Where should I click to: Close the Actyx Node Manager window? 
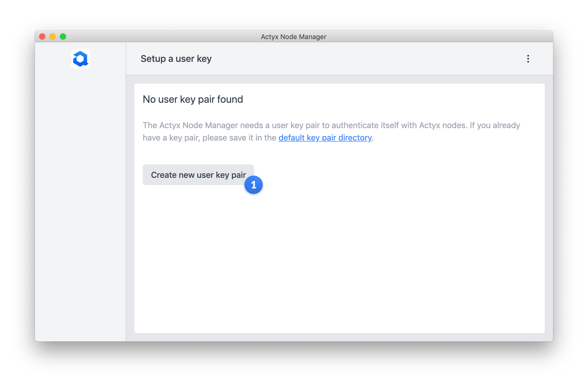click(x=42, y=36)
